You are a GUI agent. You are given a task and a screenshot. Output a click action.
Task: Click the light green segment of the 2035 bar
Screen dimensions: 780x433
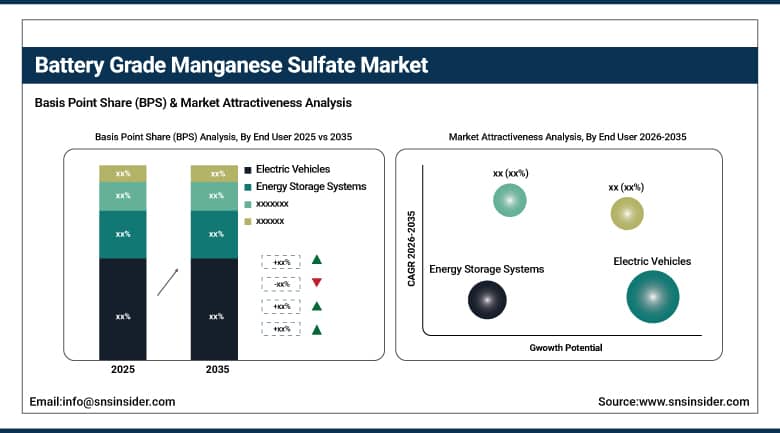(x=214, y=196)
